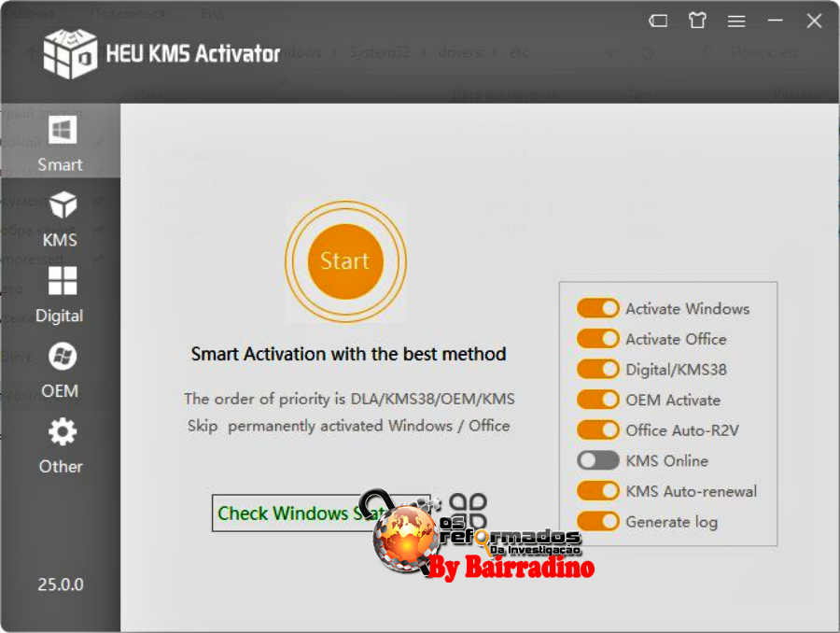
Task: Click the version number 25.0.0
Action: coord(61,584)
